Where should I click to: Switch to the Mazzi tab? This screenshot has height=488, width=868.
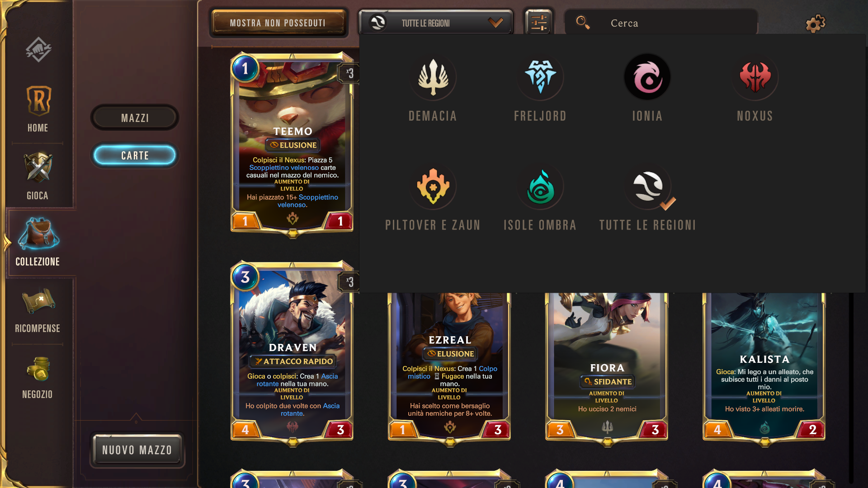point(135,118)
